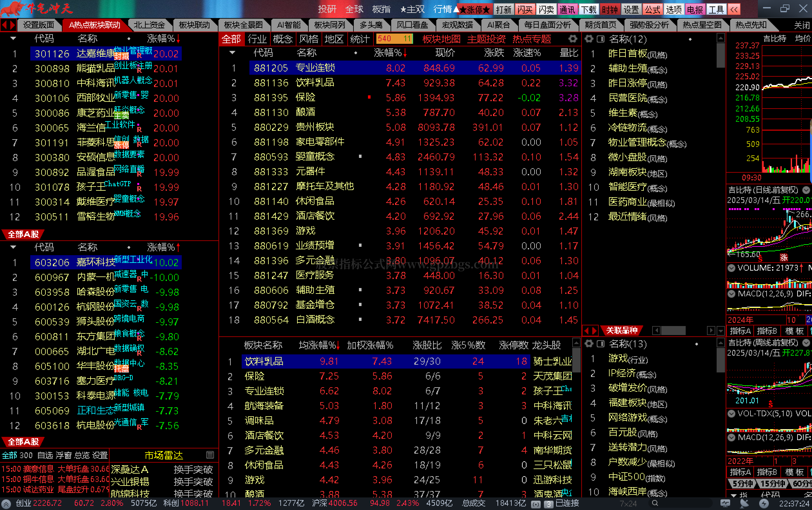Click the satellite dish icon in status bar

pyautogui.click(x=744, y=503)
